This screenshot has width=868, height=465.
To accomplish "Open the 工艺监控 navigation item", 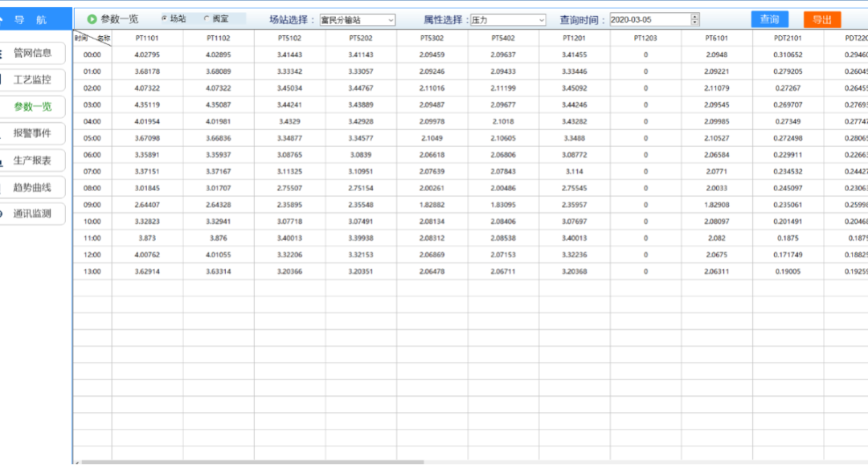I will [x=32, y=80].
